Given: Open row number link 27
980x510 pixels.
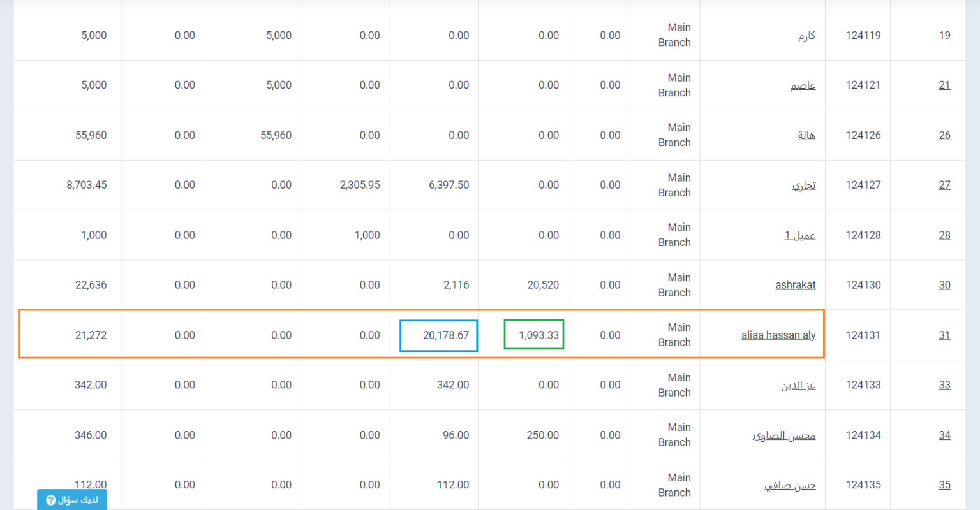Looking at the screenshot, I should click(x=944, y=185).
